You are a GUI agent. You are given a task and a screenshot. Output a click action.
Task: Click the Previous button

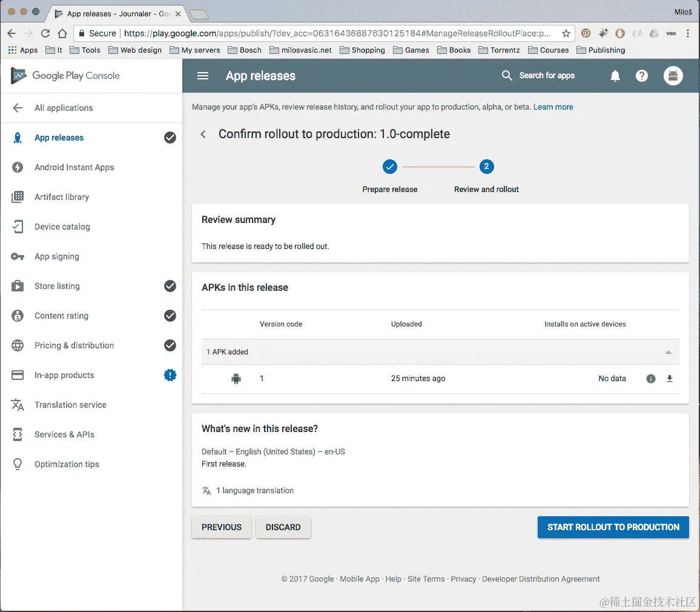click(x=222, y=527)
